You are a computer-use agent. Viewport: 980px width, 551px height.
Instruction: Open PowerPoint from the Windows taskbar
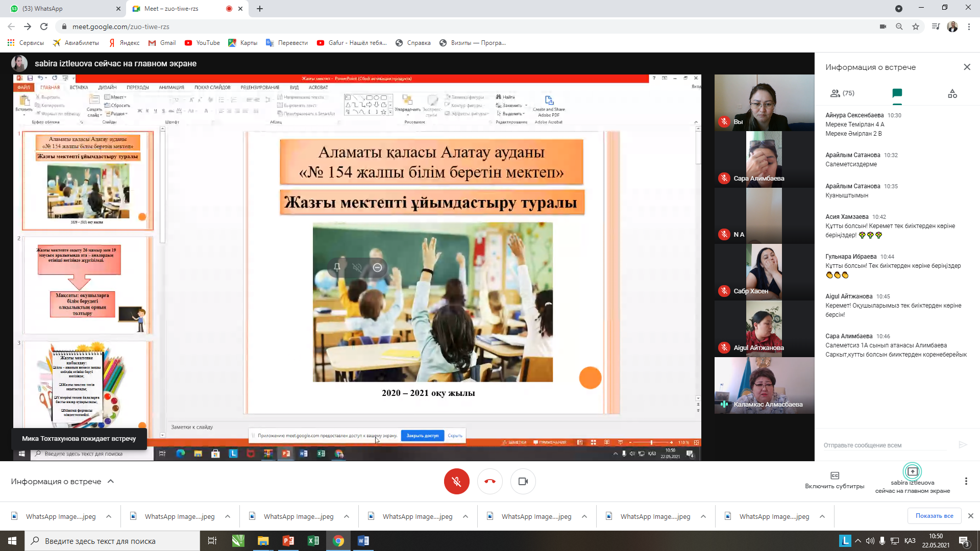click(x=288, y=541)
